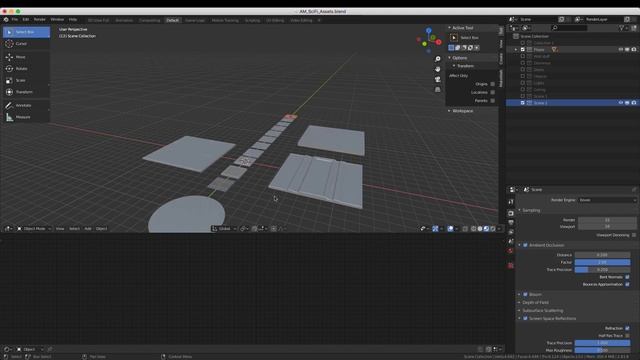The height and width of the screenshot is (360, 640).
Task: Enable Affect Only Origins checkbox
Action: (x=493, y=84)
